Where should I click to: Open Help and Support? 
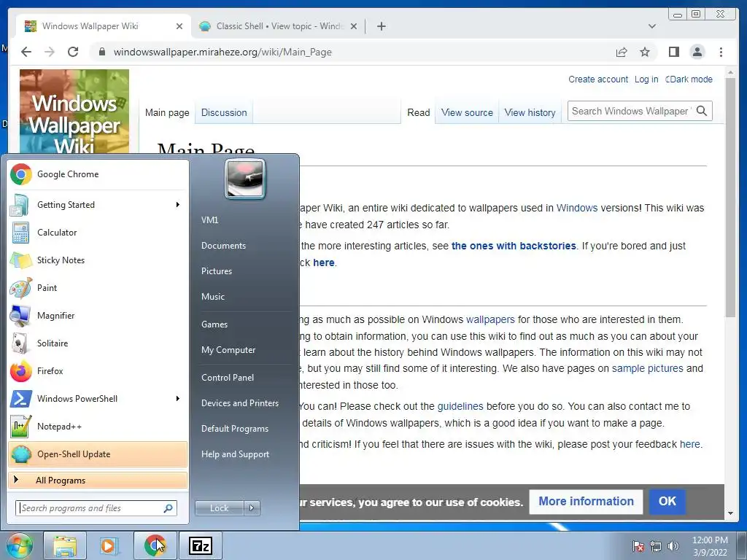(x=236, y=454)
